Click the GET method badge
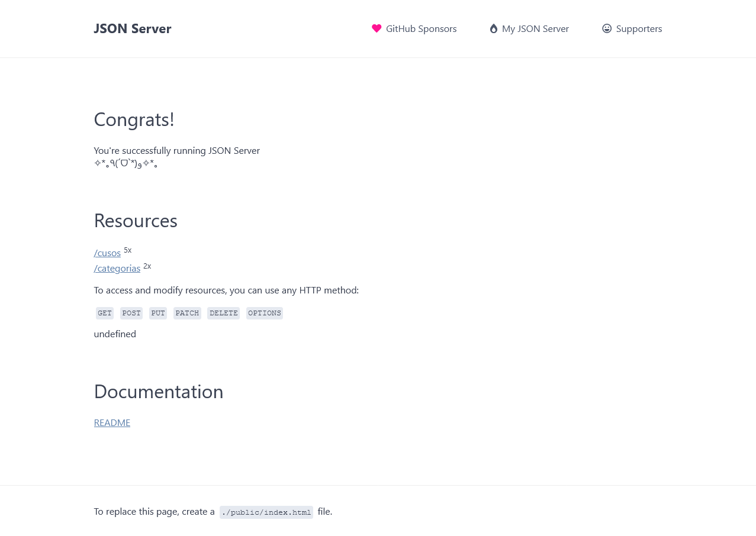The image size is (756, 536). coord(105,313)
